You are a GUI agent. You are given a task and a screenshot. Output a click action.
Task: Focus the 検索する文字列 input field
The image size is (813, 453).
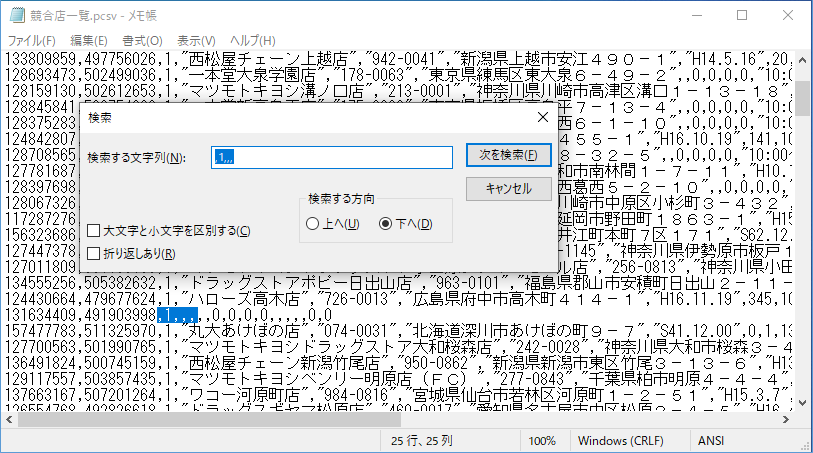pyautogui.click(x=332, y=157)
